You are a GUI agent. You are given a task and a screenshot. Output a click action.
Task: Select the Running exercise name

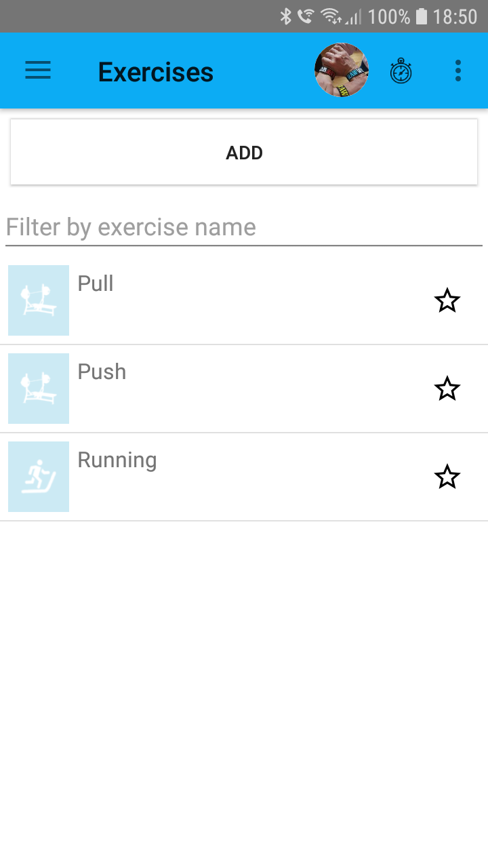(x=117, y=460)
